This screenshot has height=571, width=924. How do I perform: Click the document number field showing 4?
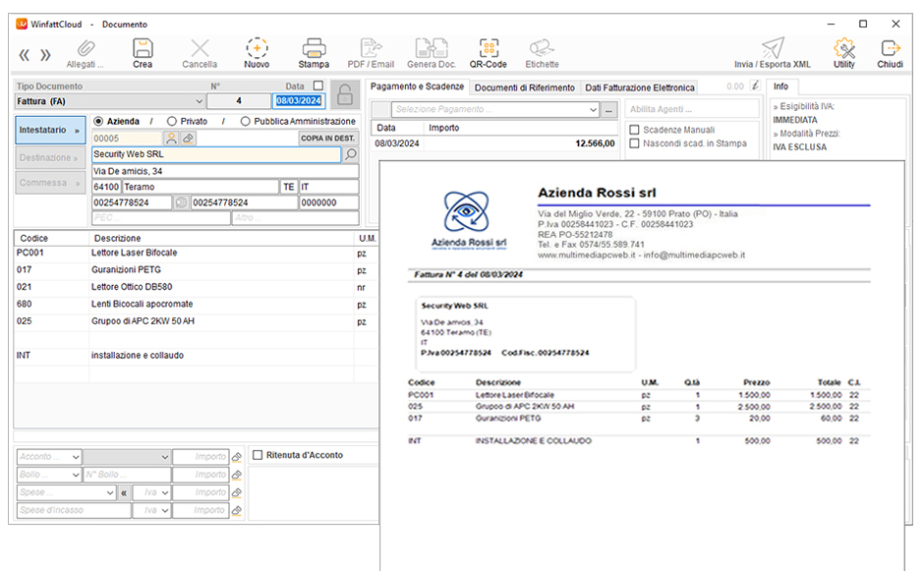(x=239, y=101)
